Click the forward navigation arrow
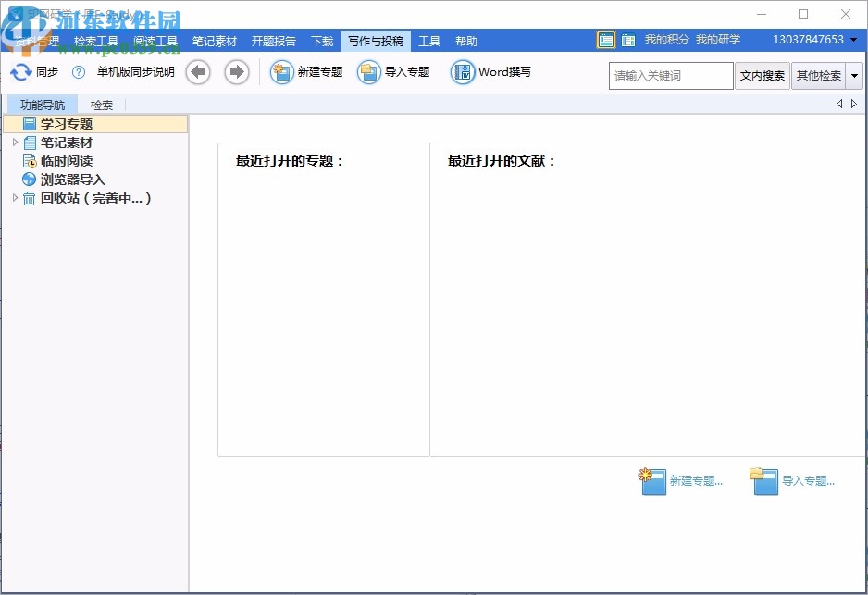Image resolution: width=868 pixels, height=595 pixels. (237, 71)
